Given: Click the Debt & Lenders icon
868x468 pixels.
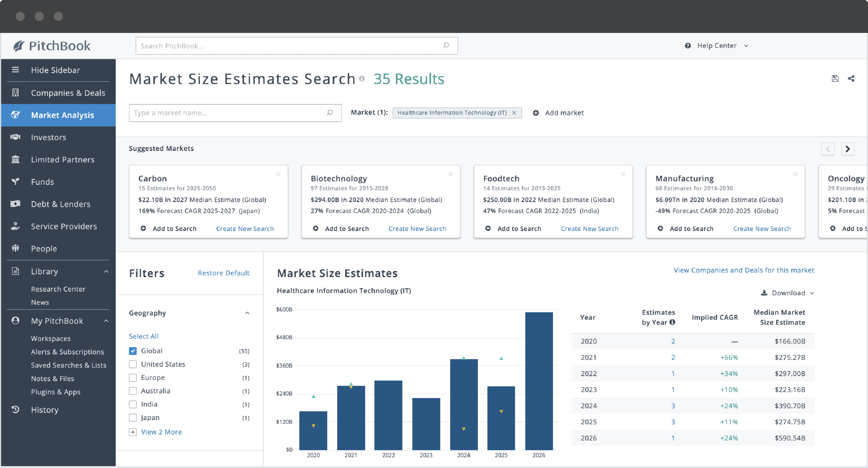Looking at the screenshot, I should click(x=15, y=204).
